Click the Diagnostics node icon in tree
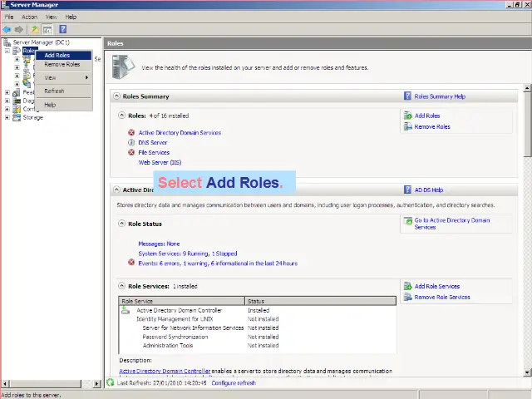The image size is (532, 399). pyautogui.click(x=17, y=101)
